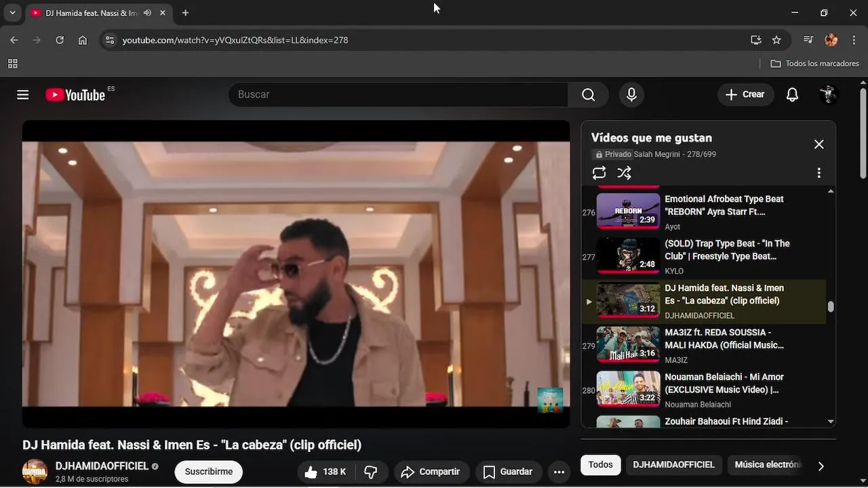Open Zouhair Bahaoui Ft Hind Ziadi entry
Viewport: 868px width, 488px height.
(x=704, y=421)
